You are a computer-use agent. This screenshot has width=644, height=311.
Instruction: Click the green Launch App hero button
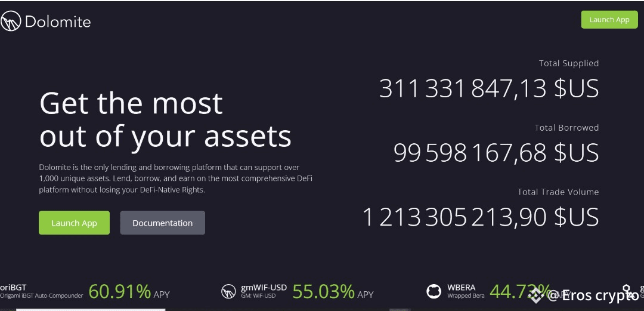75,223
